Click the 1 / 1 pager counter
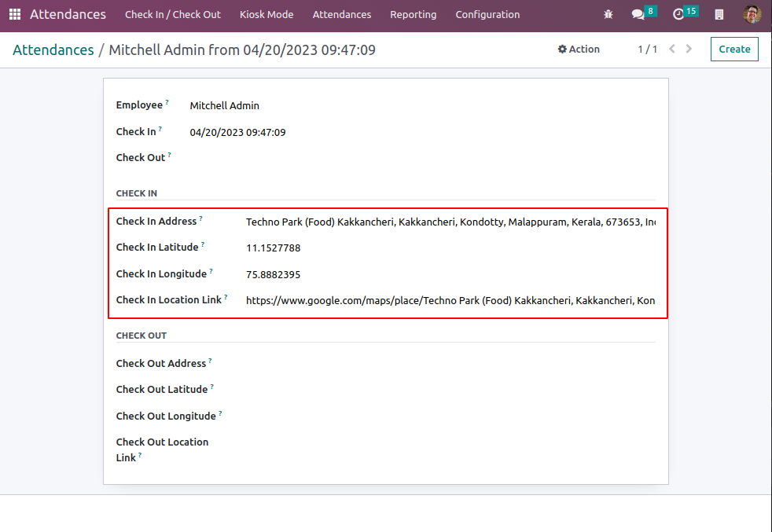Screen dimensions: 772x532 [648, 49]
